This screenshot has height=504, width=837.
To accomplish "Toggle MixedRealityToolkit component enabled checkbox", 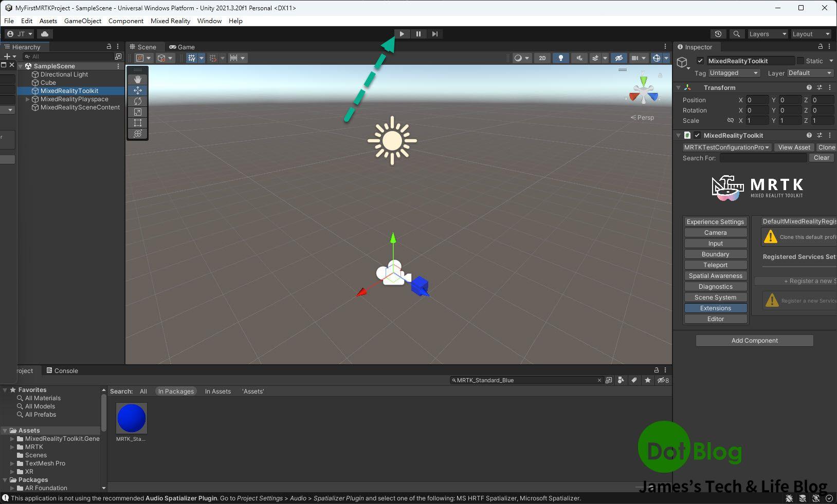I will pyautogui.click(x=697, y=135).
